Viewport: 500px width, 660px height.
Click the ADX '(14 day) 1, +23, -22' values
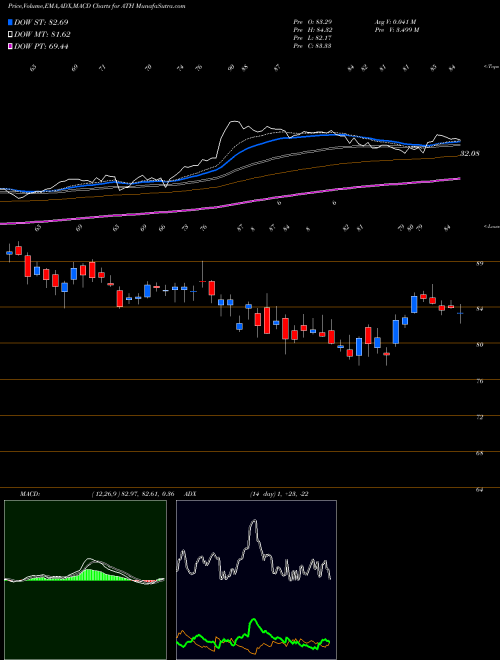click(279, 494)
